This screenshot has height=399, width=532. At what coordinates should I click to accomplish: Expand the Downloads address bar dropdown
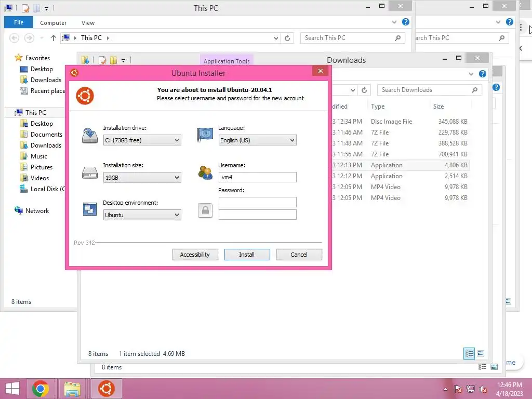353,90
